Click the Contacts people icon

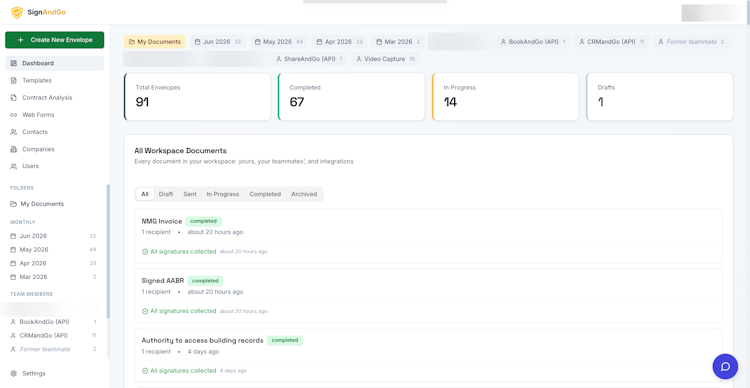point(13,132)
